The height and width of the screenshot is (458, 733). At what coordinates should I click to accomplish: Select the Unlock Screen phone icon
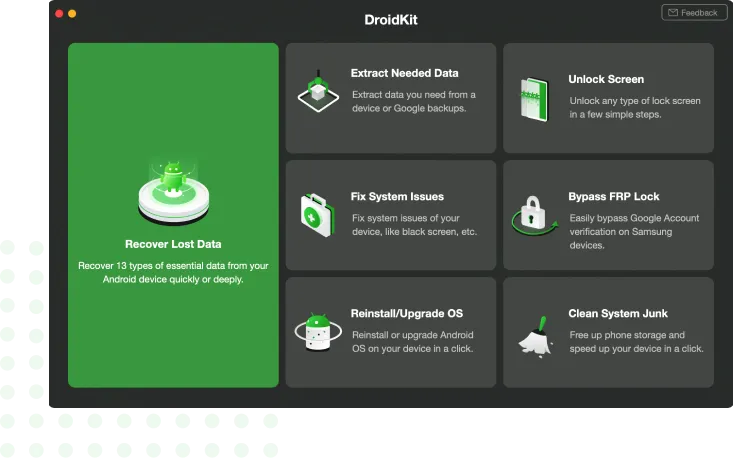(x=535, y=98)
